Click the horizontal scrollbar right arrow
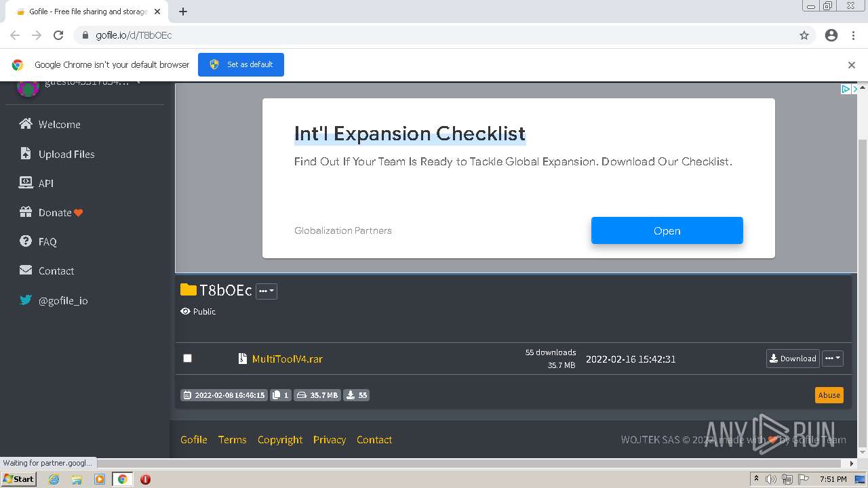868x488 pixels. click(852, 463)
